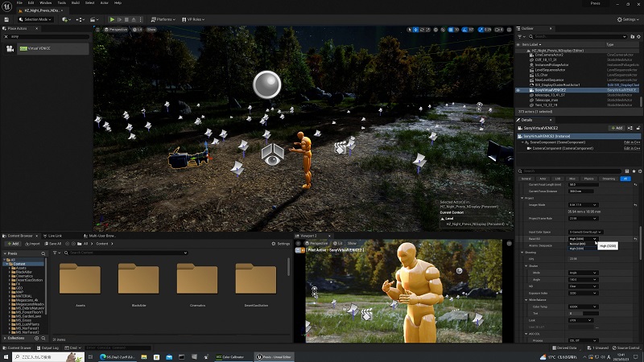Viewport: 644px width, 362px height.
Task: Open the Windows Start menu
Action: [7, 356]
